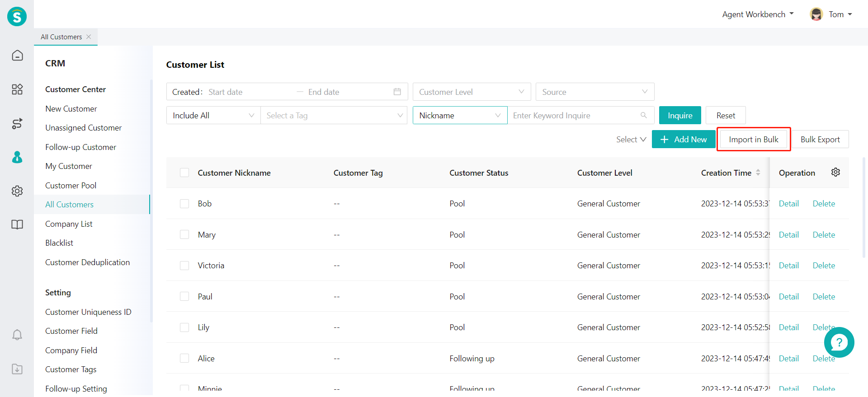Click the Inquire button

click(x=680, y=115)
